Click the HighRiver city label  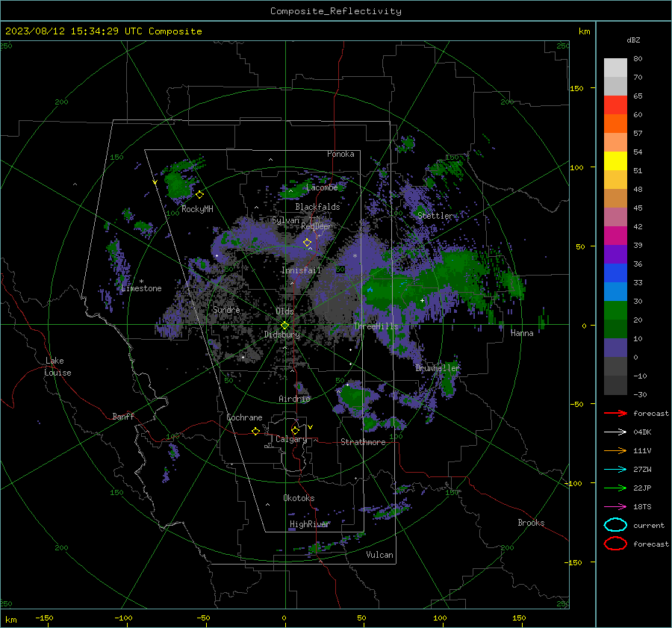click(x=309, y=524)
